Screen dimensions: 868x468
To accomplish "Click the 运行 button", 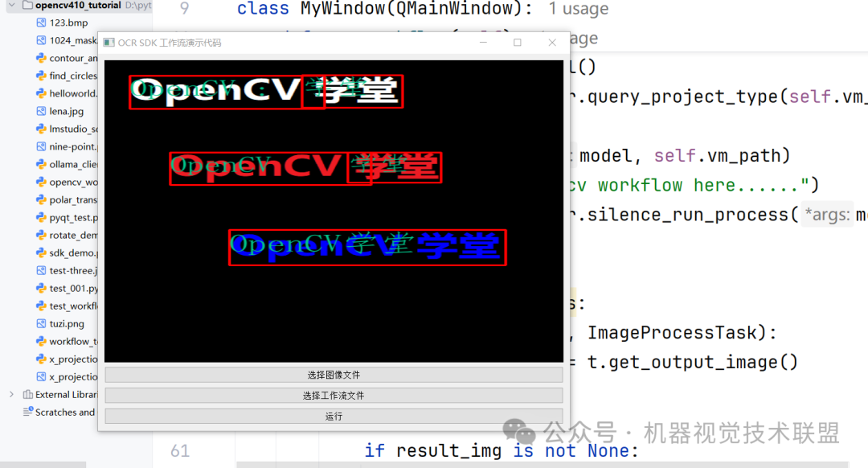I will [x=334, y=416].
